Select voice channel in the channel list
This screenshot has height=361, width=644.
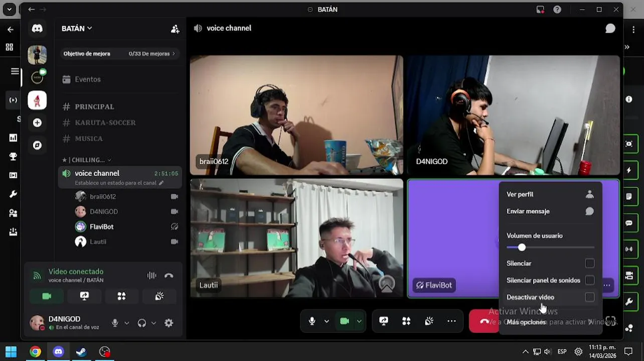(x=119, y=177)
